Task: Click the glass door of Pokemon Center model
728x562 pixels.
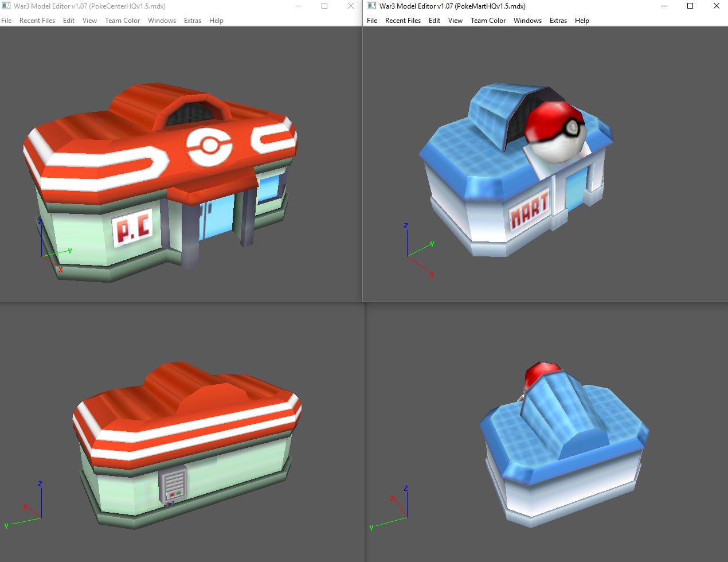Action: (x=217, y=217)
